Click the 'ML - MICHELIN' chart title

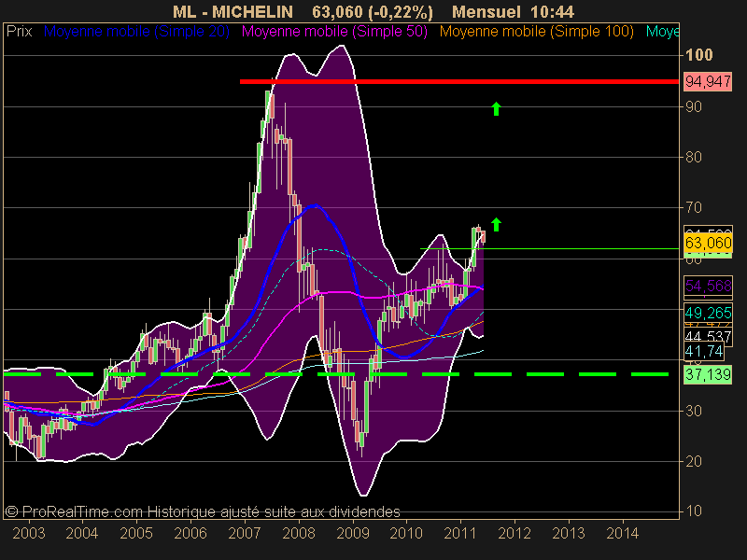(233, 12)
